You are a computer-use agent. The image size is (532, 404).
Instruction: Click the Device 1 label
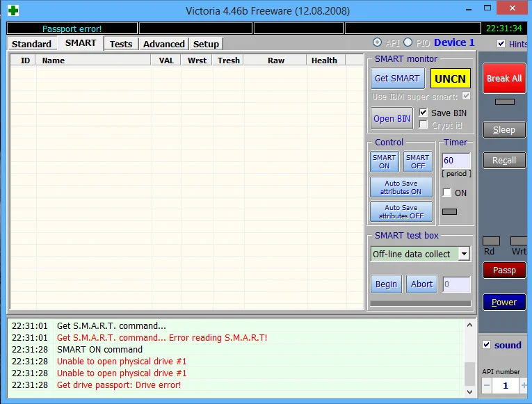point(454,42)
